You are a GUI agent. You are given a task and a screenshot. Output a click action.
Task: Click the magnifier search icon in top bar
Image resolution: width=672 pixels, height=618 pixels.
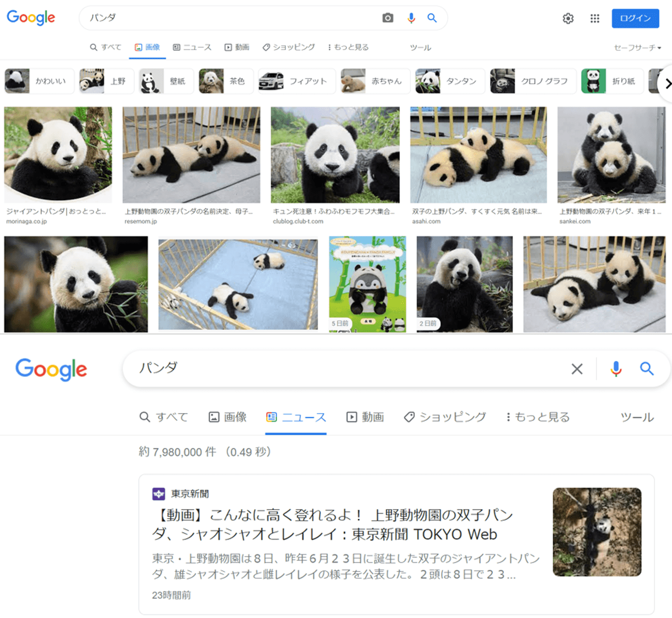coord(432,18)
